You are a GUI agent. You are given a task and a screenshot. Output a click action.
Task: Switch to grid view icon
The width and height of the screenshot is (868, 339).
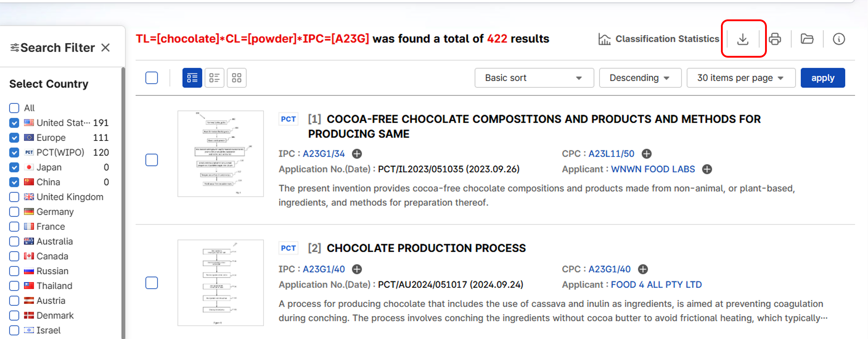pos(237,78)
